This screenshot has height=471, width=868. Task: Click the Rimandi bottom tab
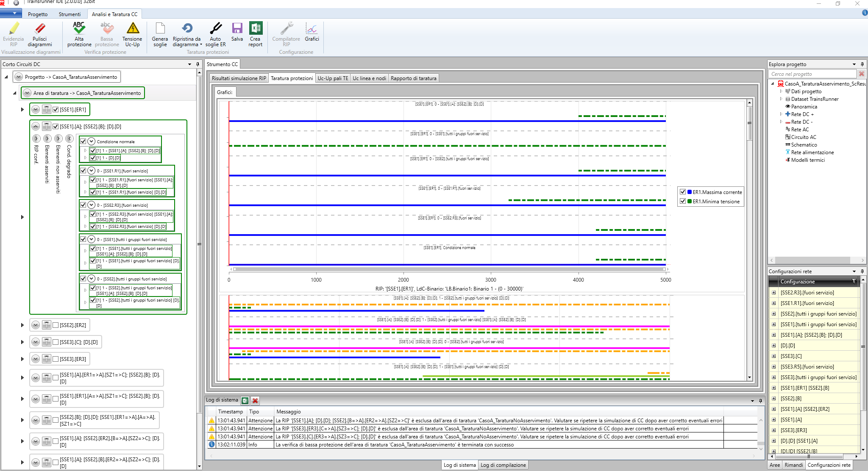coord(793,465)
